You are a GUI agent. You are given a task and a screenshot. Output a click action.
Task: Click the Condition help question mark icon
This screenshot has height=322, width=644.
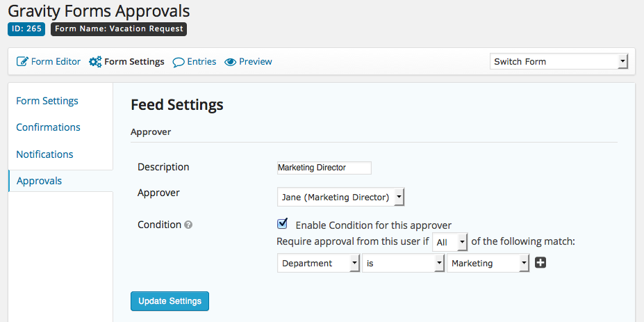click(x=188, y=225)
